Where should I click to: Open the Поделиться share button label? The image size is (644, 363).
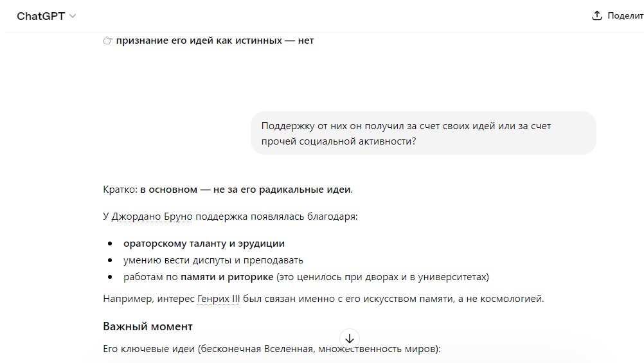625,15
